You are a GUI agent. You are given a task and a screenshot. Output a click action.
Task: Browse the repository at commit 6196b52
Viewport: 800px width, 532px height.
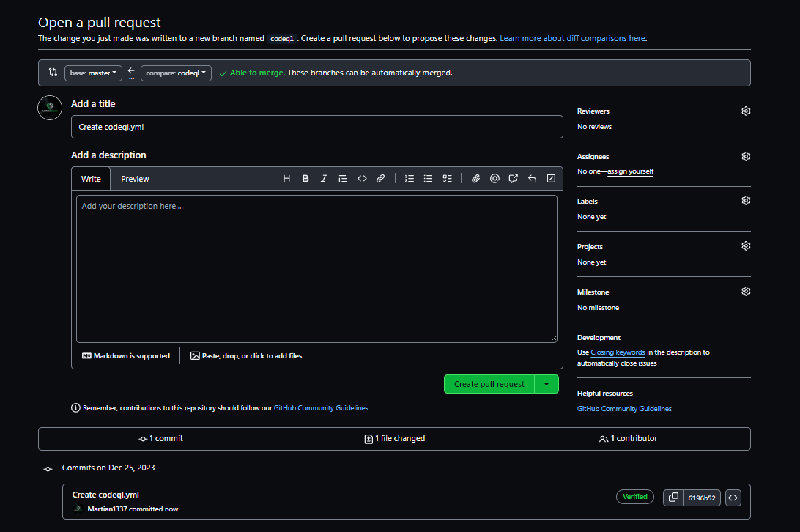(733, 498)
